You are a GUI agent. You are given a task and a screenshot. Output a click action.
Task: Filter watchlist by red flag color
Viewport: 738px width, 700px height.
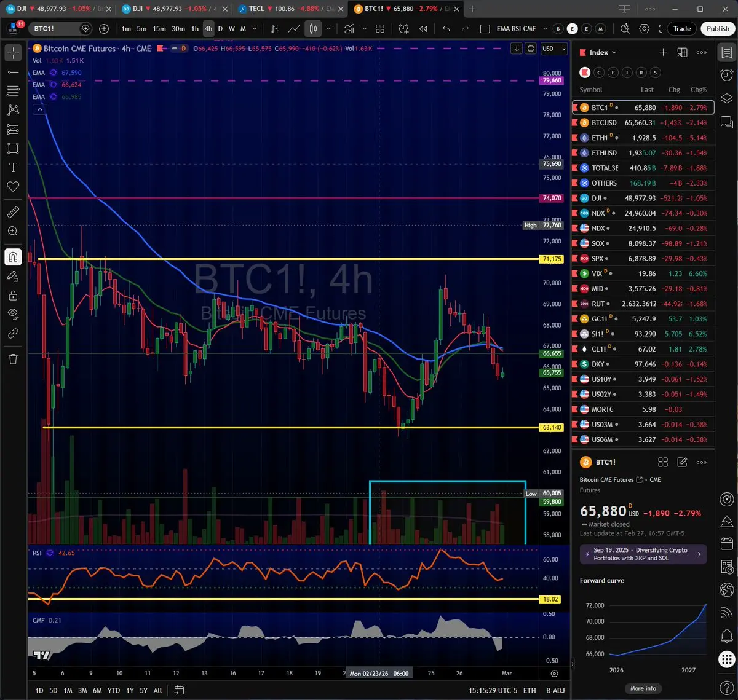coord(585,73)
